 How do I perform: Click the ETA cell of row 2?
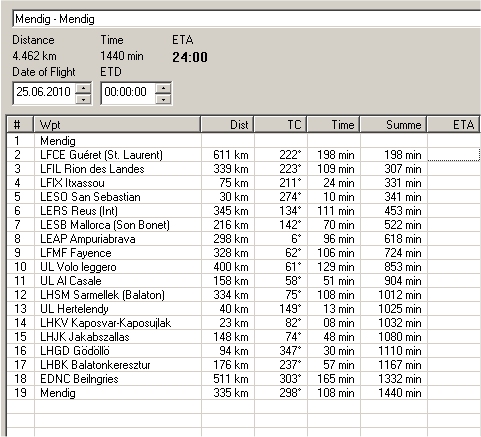[454, 155]
